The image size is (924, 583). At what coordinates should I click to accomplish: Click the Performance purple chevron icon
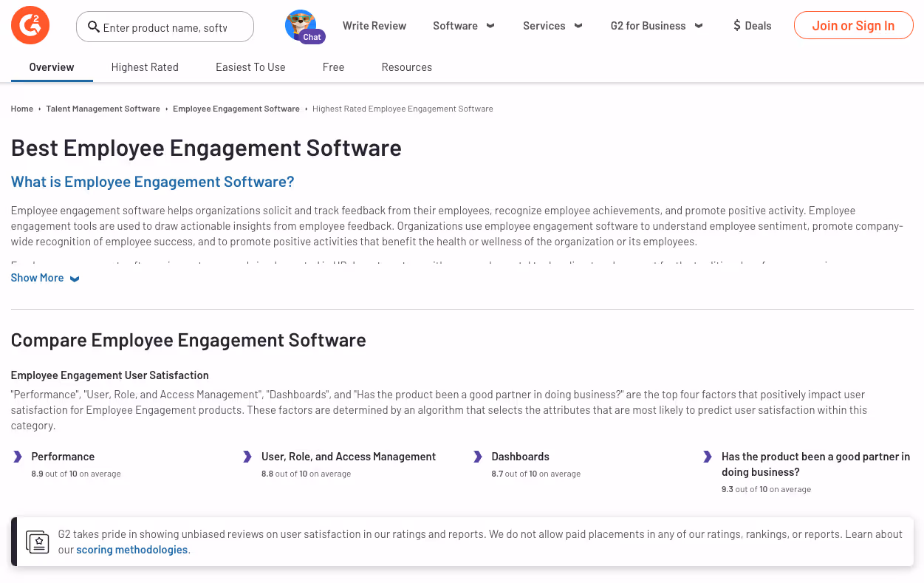pos(18,457)
